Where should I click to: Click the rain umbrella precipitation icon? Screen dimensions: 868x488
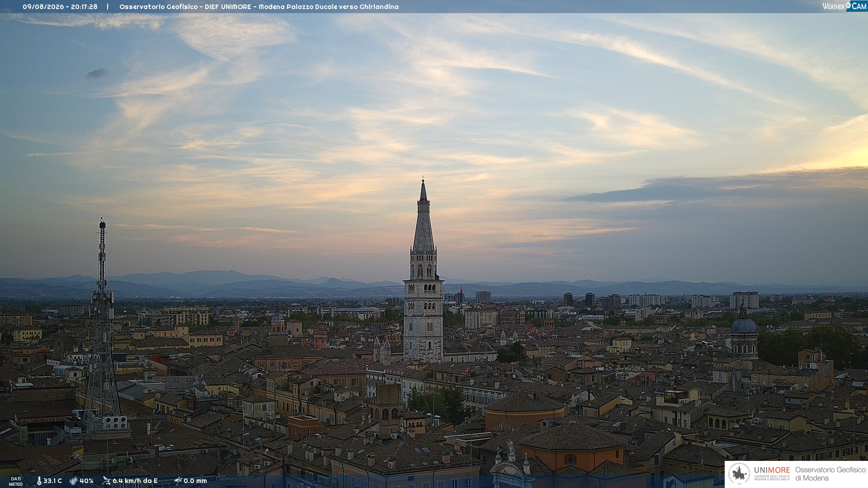pos(178,481)
